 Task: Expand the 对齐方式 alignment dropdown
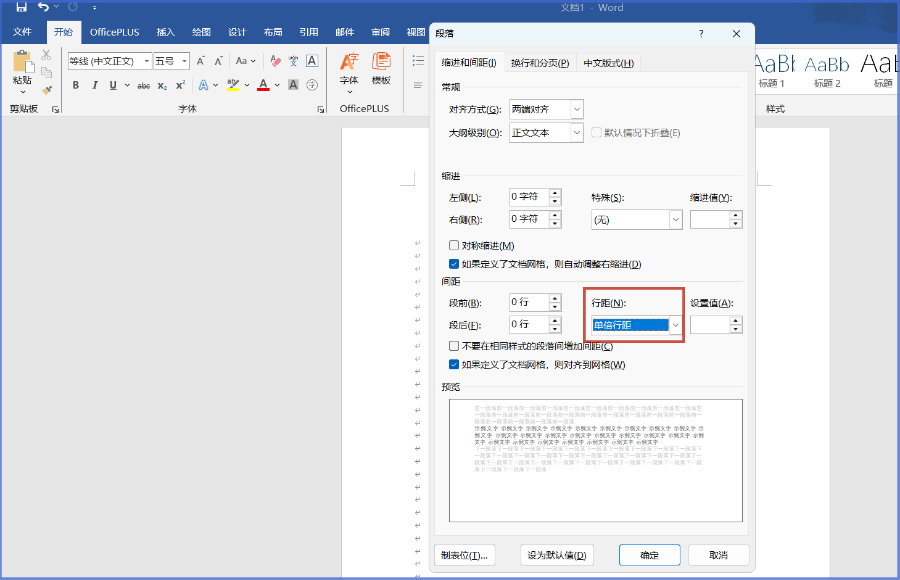tap(576, 109)
